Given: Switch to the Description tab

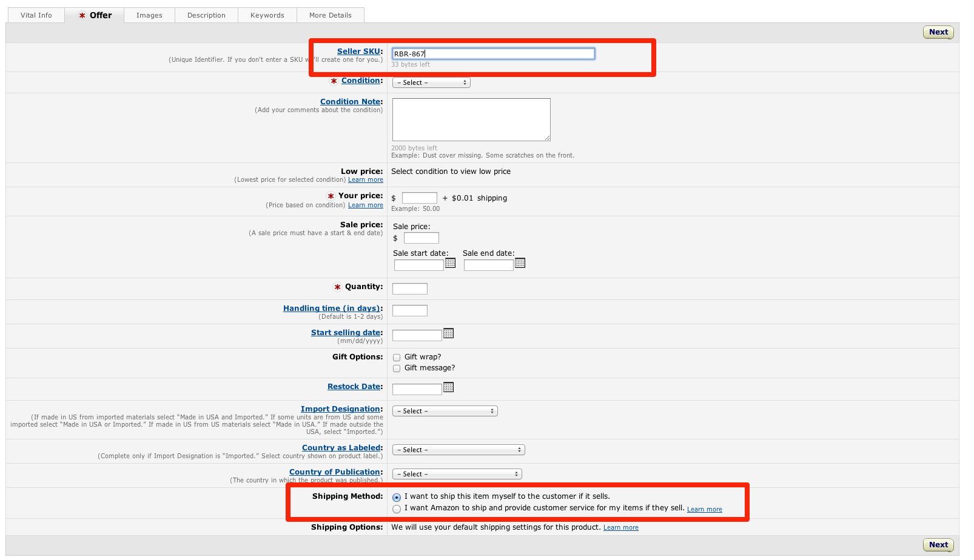Looking at the screenshot, I should 206,15.
